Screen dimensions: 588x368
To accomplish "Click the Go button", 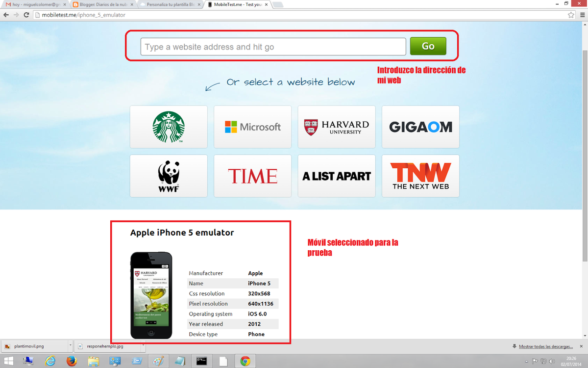I will 428,46.
